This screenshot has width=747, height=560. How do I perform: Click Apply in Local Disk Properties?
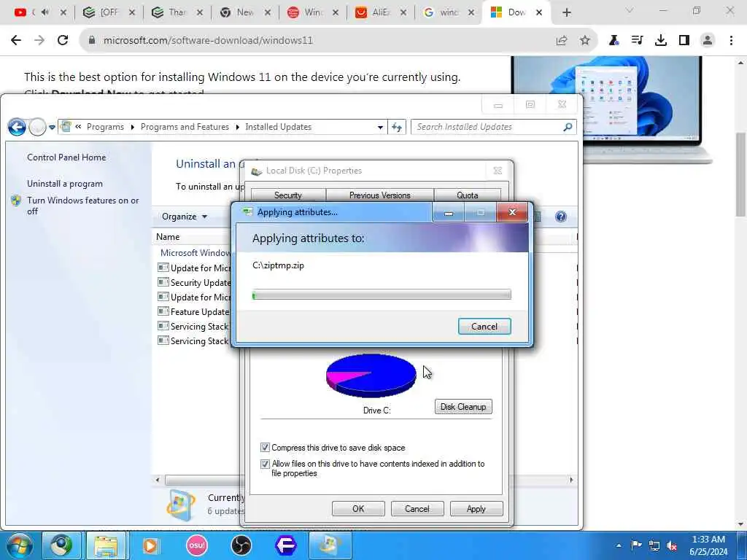click(476, 509)
